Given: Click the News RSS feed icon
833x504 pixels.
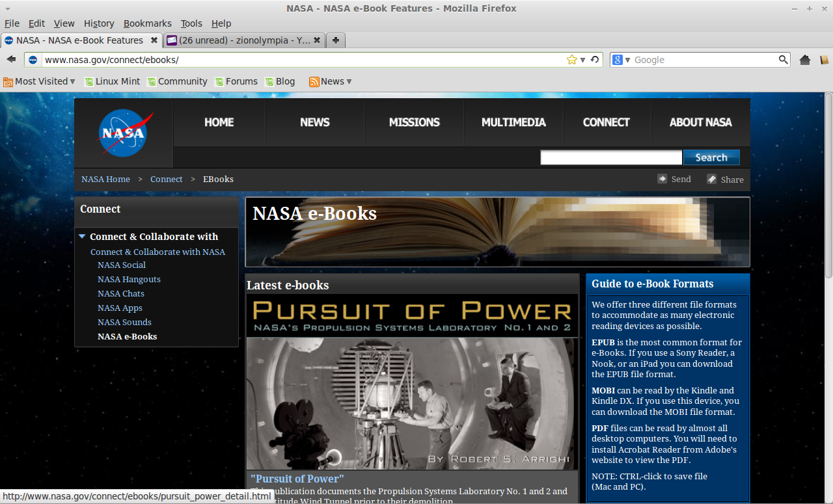Looking at the screenshot, I should point(314,82).
